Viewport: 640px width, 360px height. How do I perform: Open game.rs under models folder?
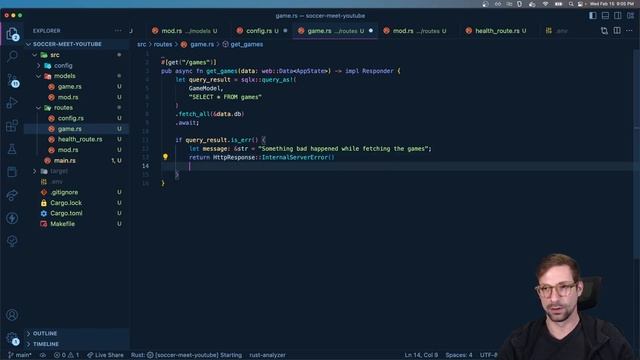click(x=69, y=87)
